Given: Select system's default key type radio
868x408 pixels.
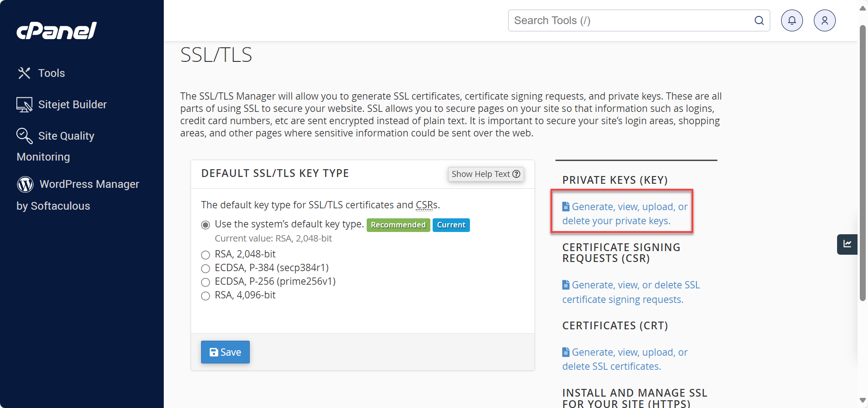Looking at the screenshot, I should [206, 225].
